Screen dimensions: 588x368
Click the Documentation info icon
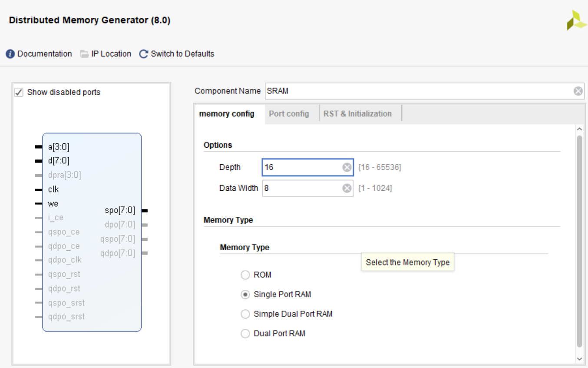pos(10,54)
